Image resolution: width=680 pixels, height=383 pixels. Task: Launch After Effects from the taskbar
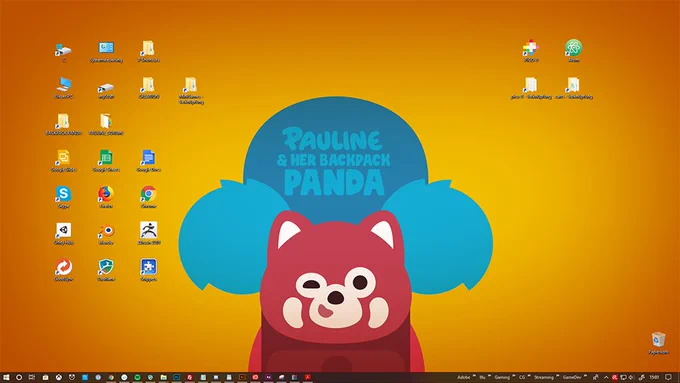tap(268, 377)
